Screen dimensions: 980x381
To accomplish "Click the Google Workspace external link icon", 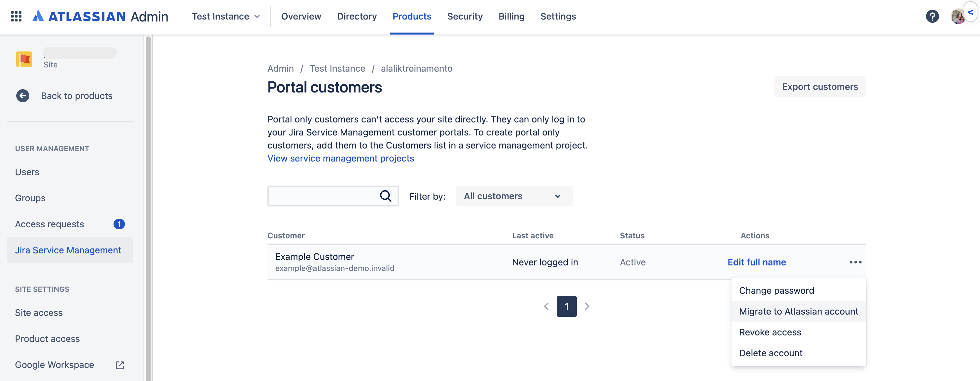I will point(119,365).
